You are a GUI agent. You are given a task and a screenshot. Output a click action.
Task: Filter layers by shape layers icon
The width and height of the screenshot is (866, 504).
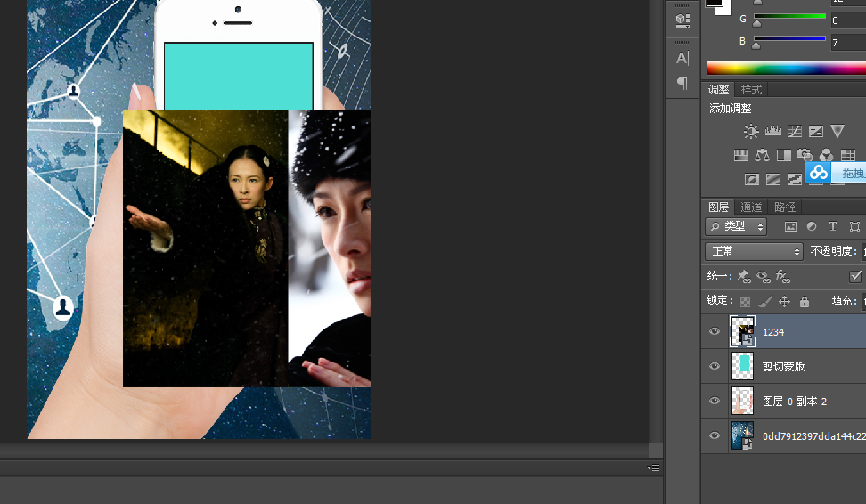click(x=854, y=226)
